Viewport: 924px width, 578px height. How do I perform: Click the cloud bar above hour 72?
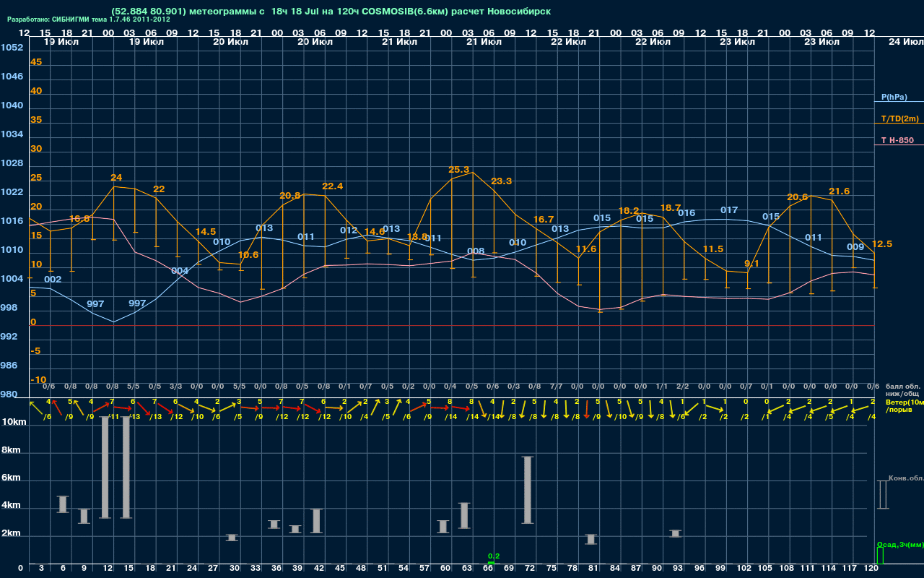tap(527, 490)
